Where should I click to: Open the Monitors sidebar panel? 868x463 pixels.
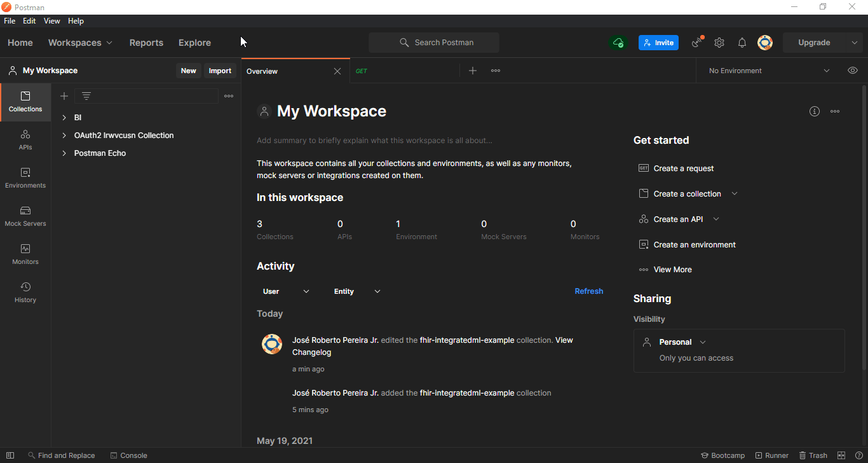(25, 254)
